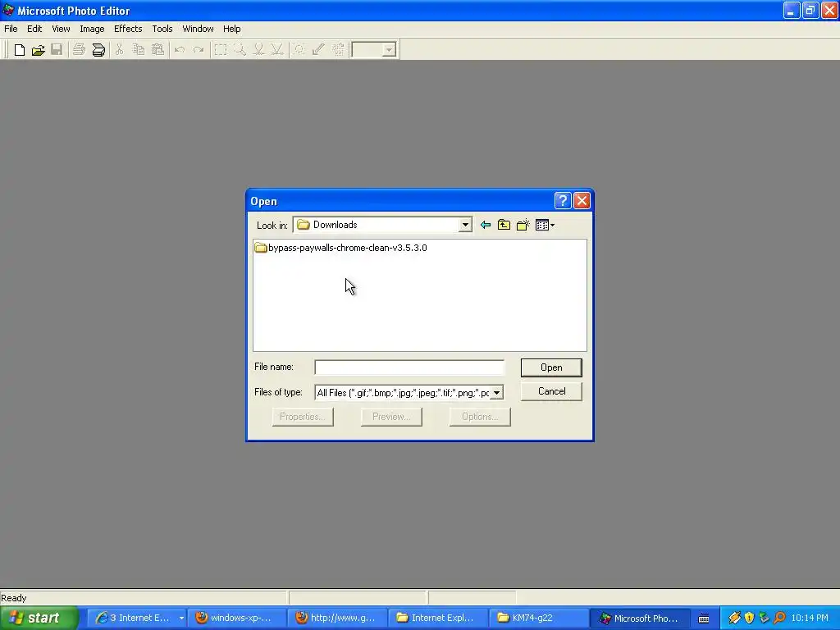Click the Properties button

tap(303, 417)
